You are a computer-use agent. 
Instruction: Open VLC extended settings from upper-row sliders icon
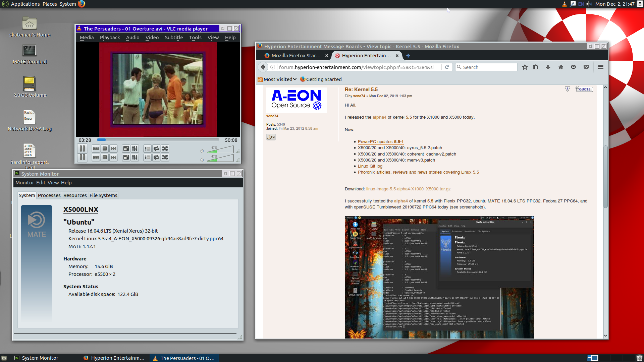[x=135, y=148]
